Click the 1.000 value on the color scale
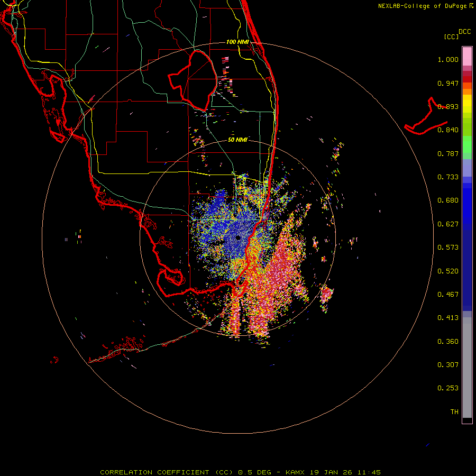 (x=448, y=59)
